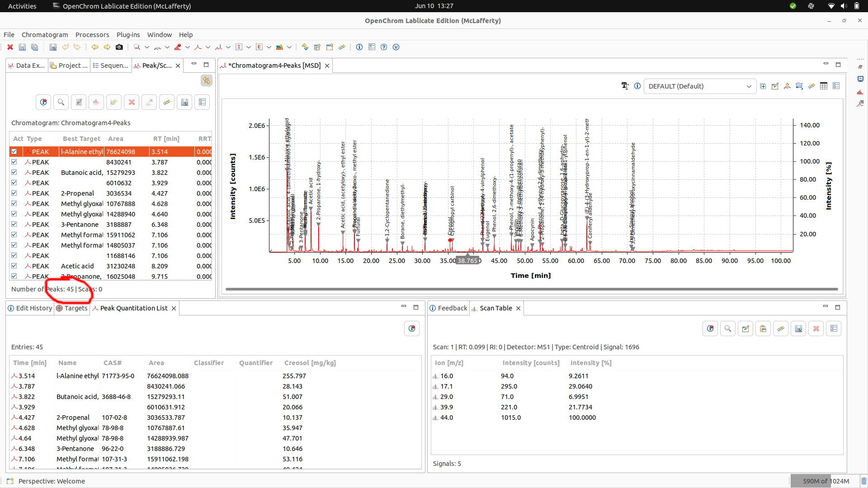Click the save floppy icon in Peak/Scan list panel

[184, 102]
